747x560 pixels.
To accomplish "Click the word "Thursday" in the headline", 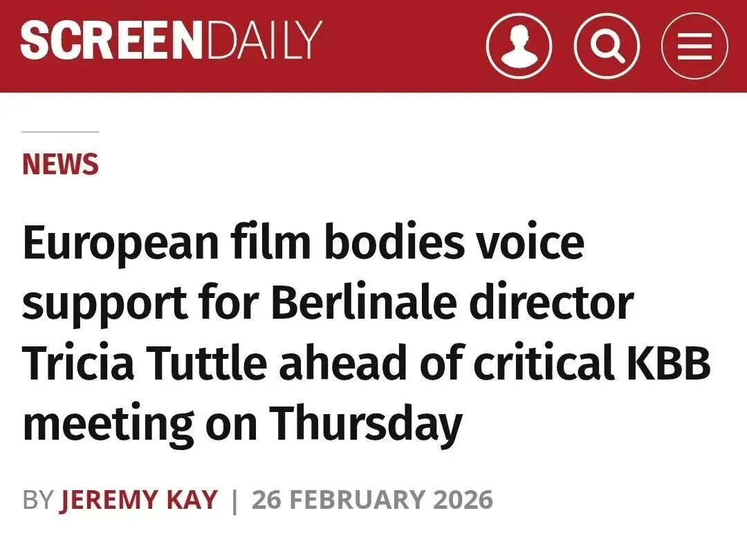I will 365,424.
